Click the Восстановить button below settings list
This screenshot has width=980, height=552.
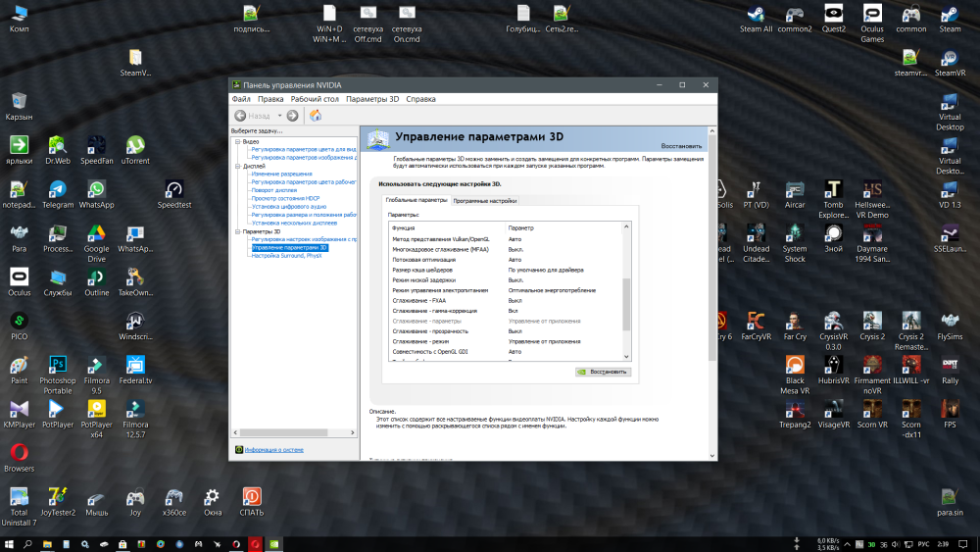pos(603,373)
